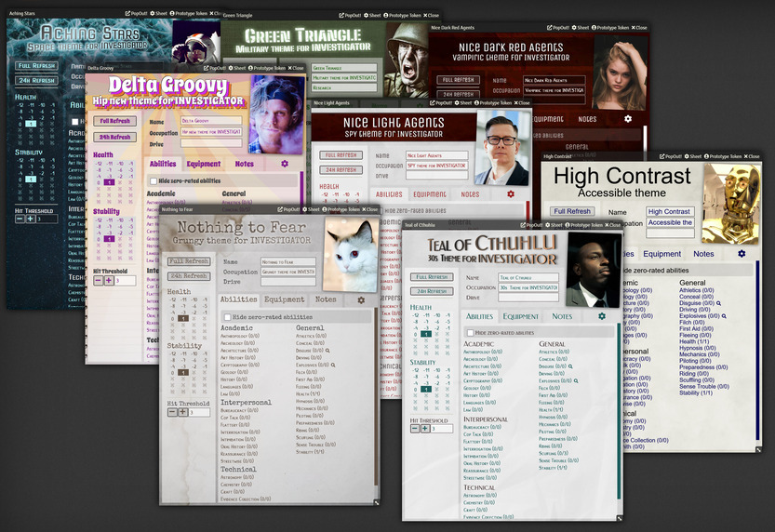Viewport: 775px width, 532px height.
Task: Select Health -12 box in Delta Groovy
Action: (x=99, y=164)
